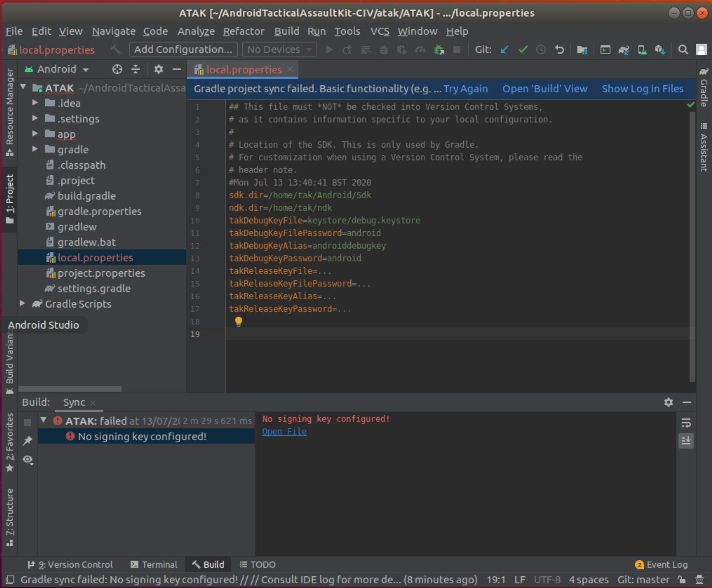Expand Gradle Scripts node
The width and height of the screenshot is (712, 588).
[22, 303]
